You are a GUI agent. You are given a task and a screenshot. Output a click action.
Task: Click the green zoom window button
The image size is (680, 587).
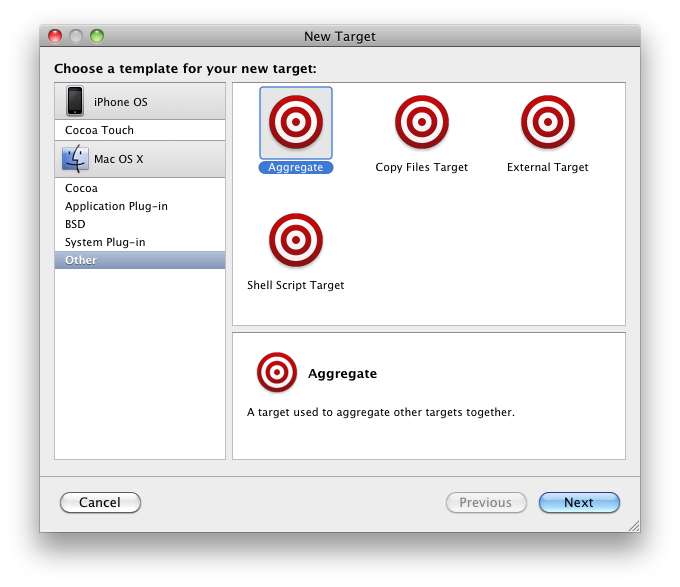coord(97,36)
